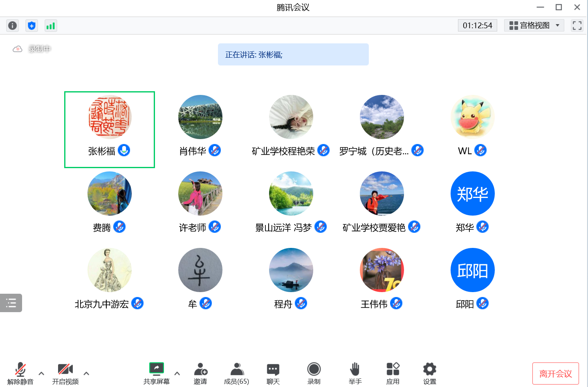Open the 邀请 invite option
The width and height of the screenshot is (588, 387).
200,373
